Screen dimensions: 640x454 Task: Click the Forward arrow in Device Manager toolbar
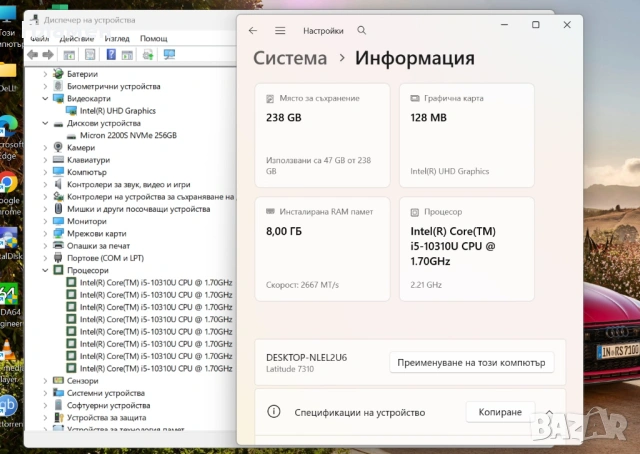coord(48,54)
